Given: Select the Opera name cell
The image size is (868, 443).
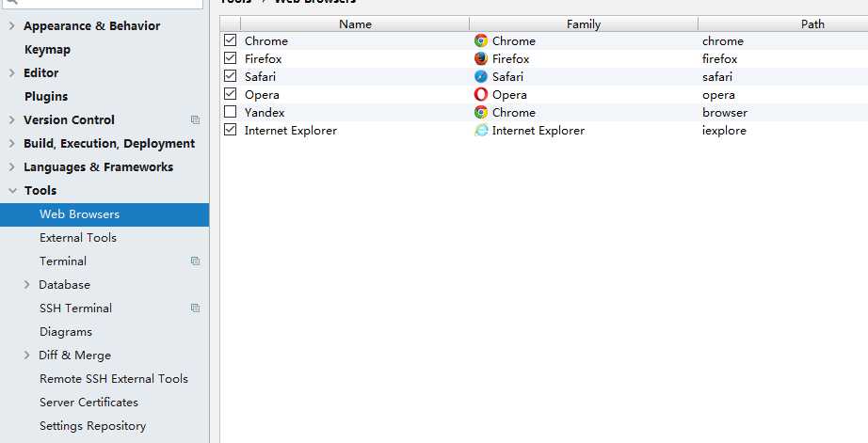Looking at the screenshot, I should [355, 95].
